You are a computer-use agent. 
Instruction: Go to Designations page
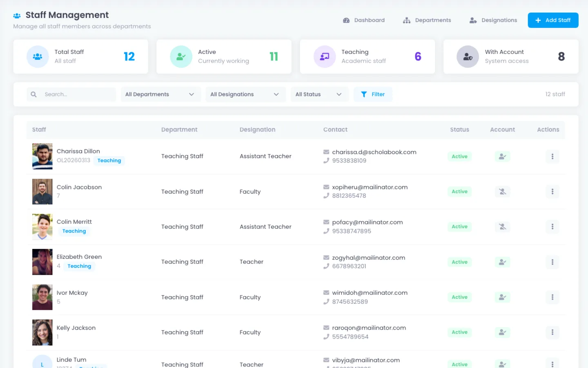click(x=493, y=20)
